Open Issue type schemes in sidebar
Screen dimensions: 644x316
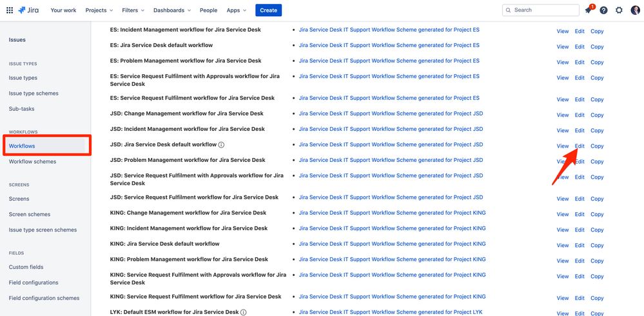(x=34, y=94)
